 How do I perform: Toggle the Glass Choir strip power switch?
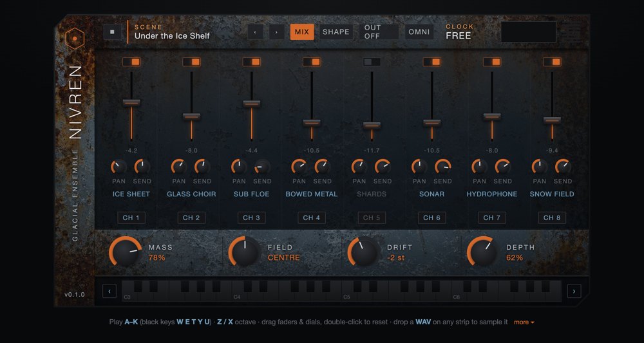click(191, 62)
